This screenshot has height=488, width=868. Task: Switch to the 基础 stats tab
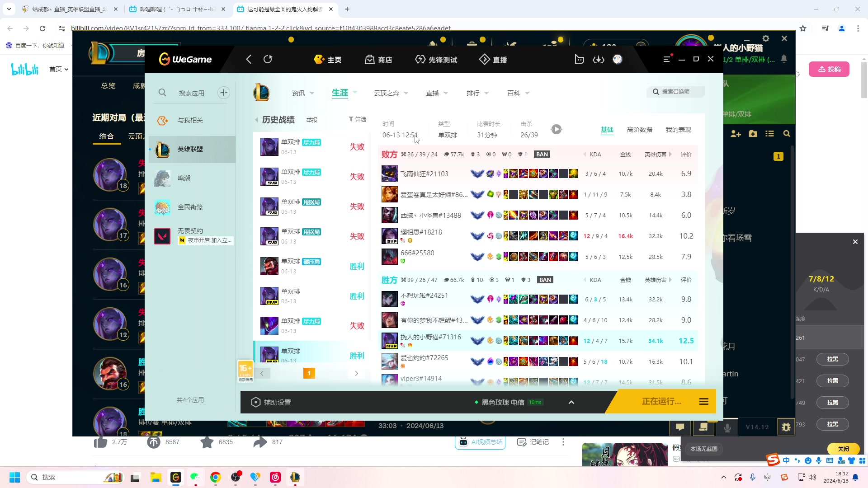coord(607,130)
